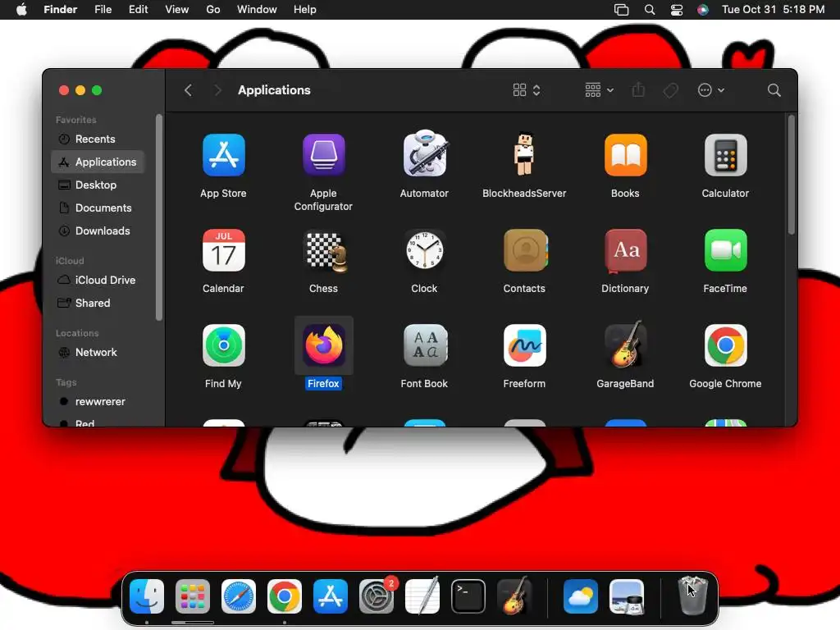Switch Finder view mode selector
Screen dimensions: 840x630
(526, 90)
